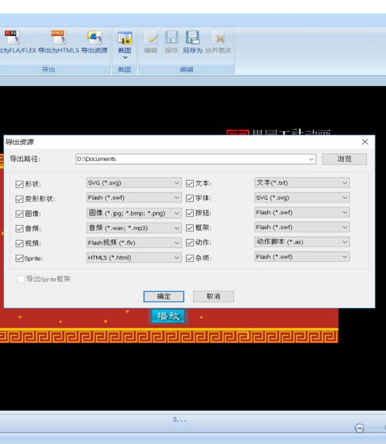Open the 动作 format dropdown 动作脚本 (*.as)
386x444 pixels.
point(302,242)
